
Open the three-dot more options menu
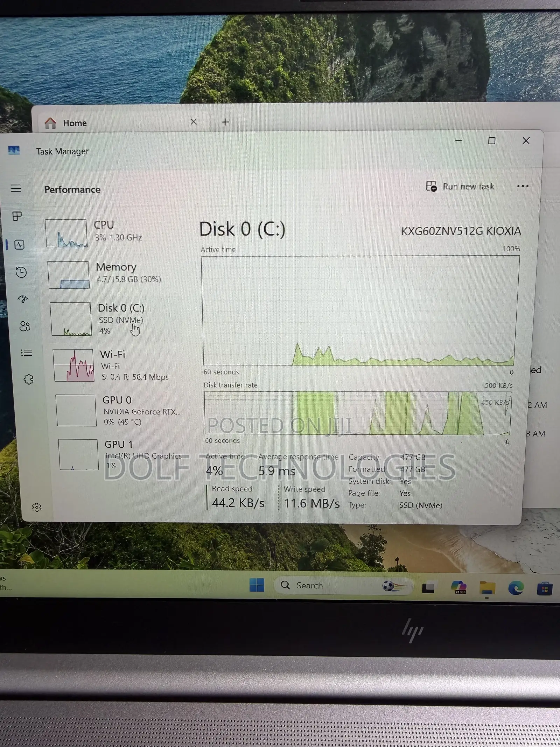pos(523,186)
